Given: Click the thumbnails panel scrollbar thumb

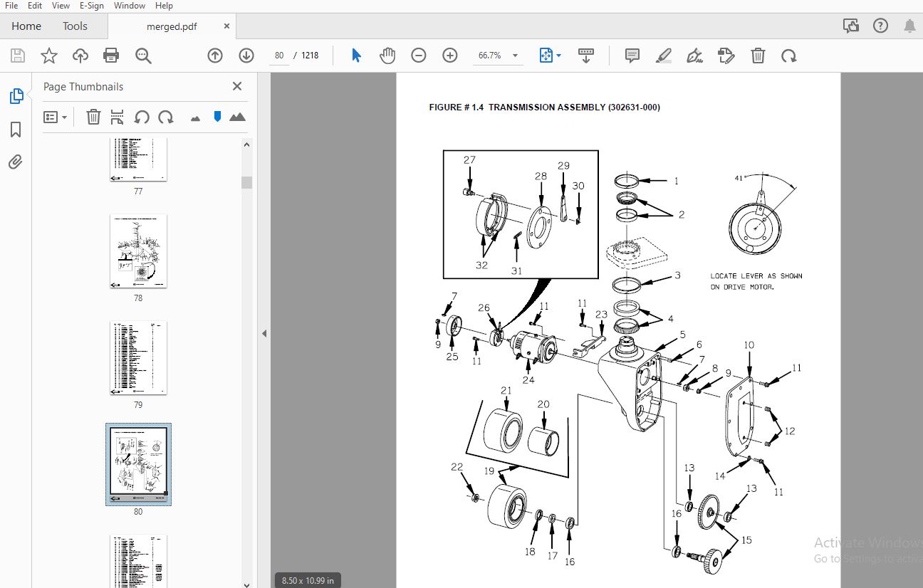Looking at the screenshot, I should [x=247, y=182].
